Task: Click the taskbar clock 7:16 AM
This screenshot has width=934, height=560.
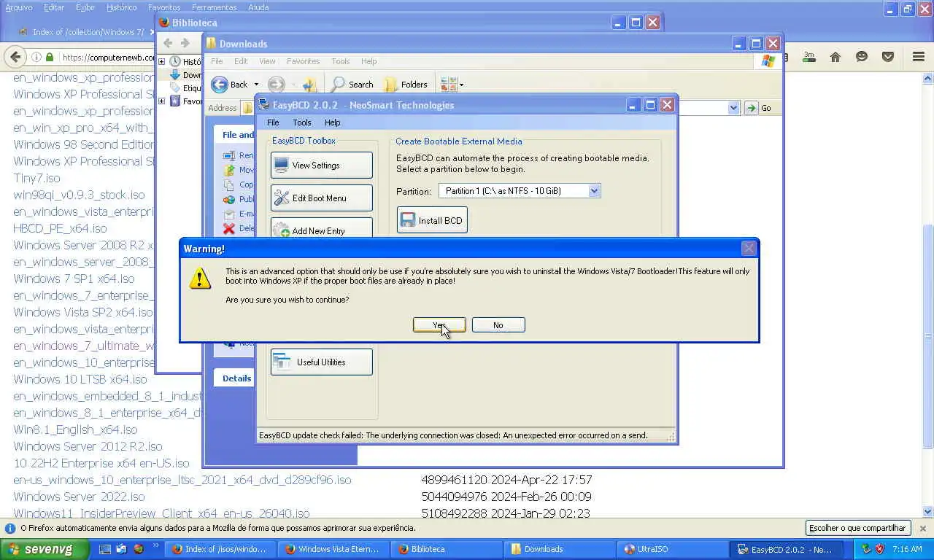Action: point(907,549)
